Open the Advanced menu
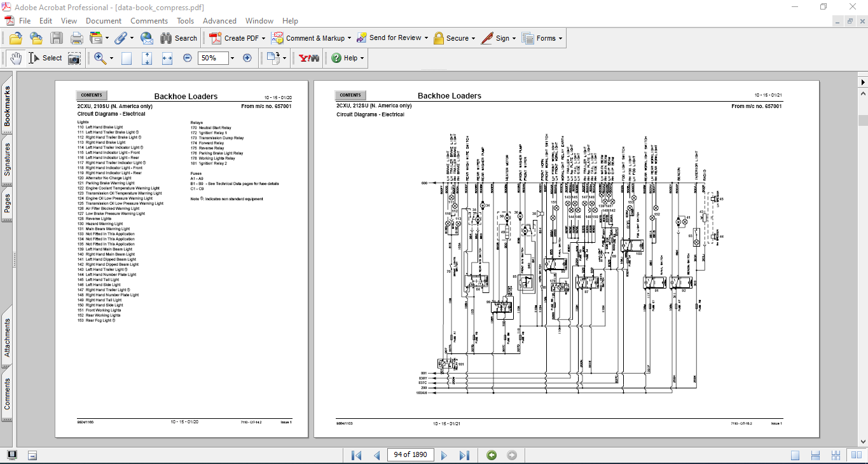Viewport: 868px width, 464px height. (219, 21)
